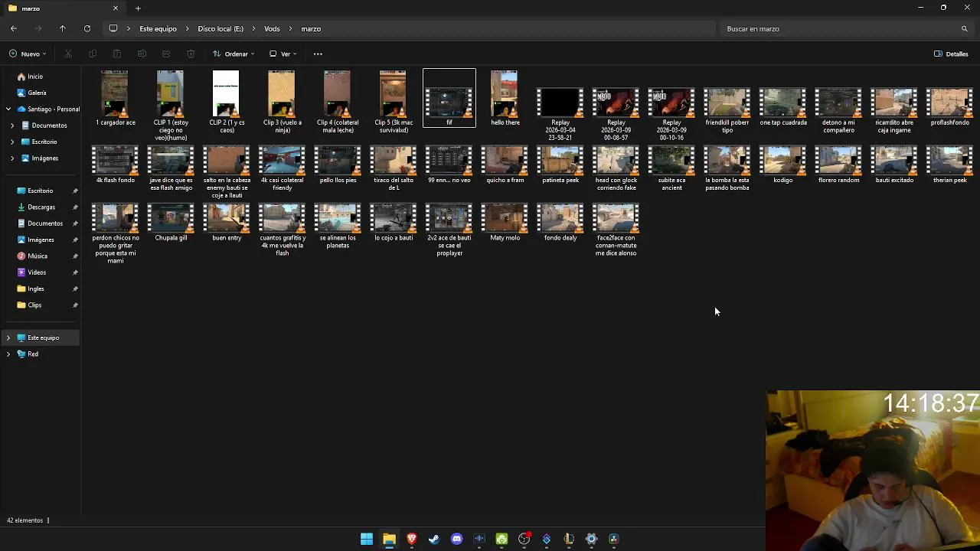Select the 'proflashfondo' clip
The width and height of the screenshot is (980, 551).
pos(950,107)
